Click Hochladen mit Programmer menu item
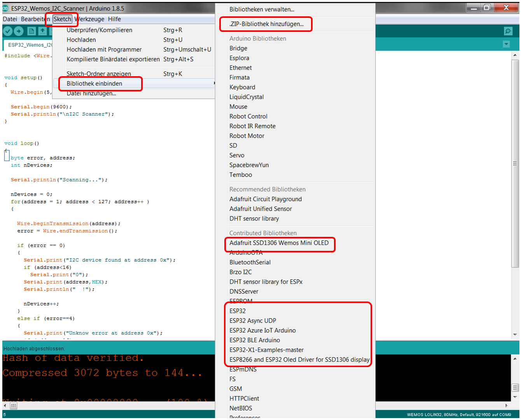Viewport: 521px width, 420px height. tap(104, 49)
